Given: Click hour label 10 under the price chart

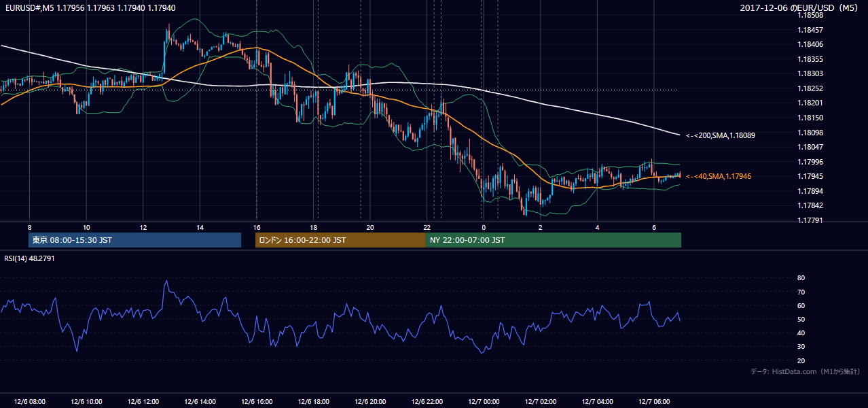Looking at the screenshot, I should [x=86, y=227].
